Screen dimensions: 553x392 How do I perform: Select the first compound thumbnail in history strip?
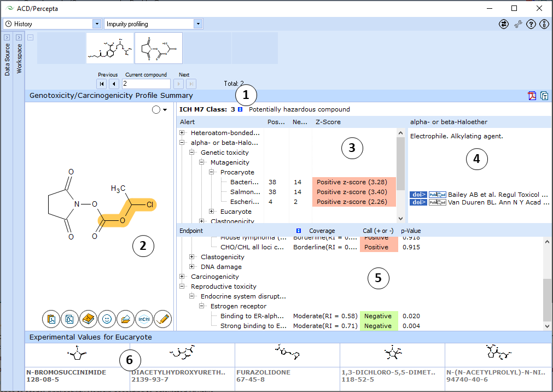tap(109, 48)
